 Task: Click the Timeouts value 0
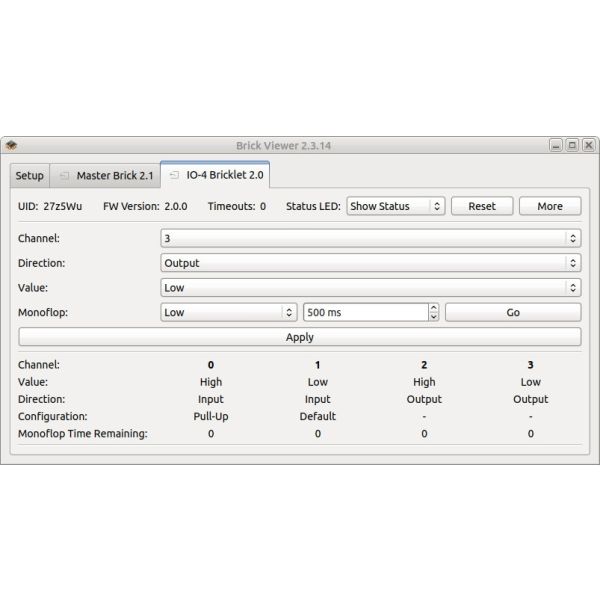263,206
